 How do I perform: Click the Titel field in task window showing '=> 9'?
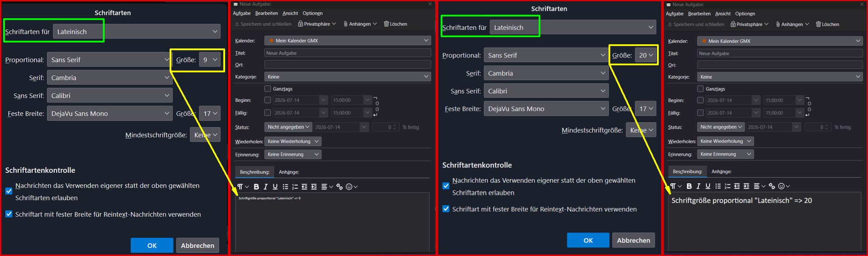click(348, 53)
